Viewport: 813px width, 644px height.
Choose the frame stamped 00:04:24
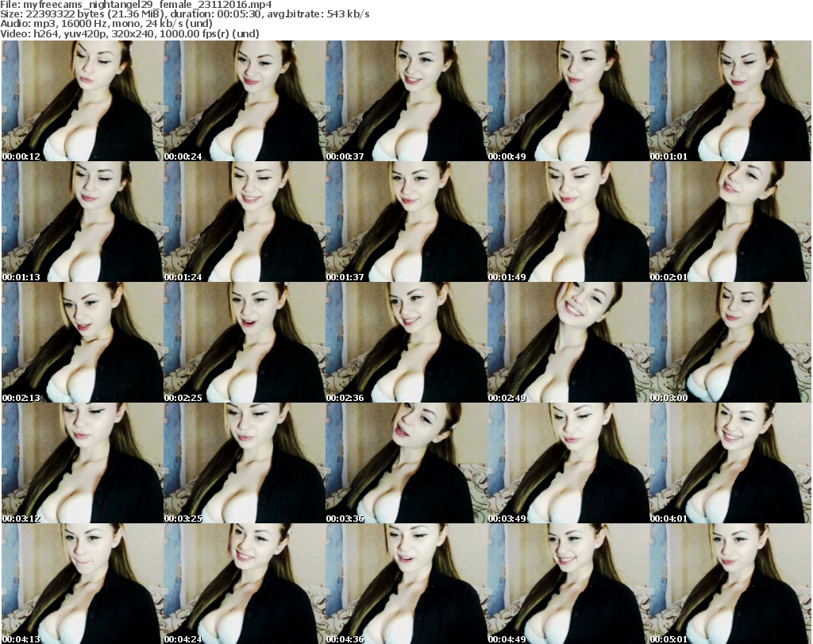coord(245,584)
